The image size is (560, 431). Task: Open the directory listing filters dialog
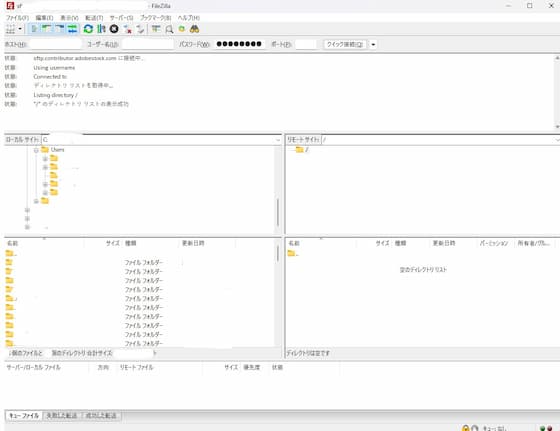[x=156, y=29]
